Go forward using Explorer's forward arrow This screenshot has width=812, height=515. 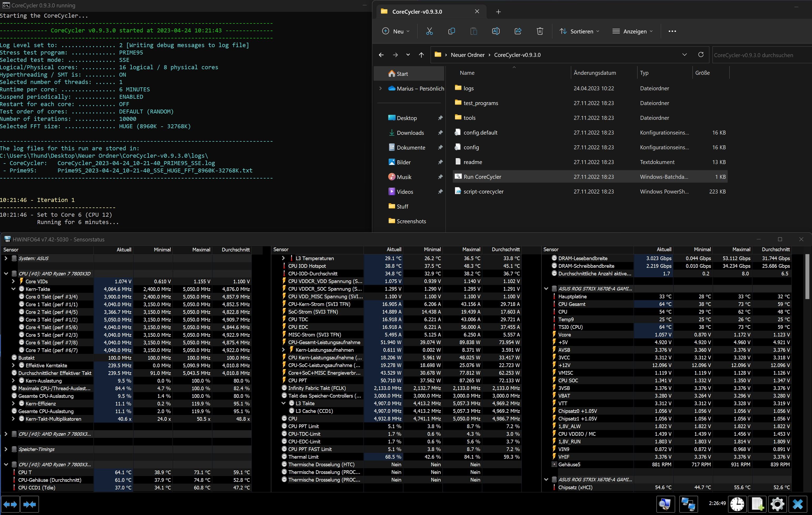(x=395, y=55)
